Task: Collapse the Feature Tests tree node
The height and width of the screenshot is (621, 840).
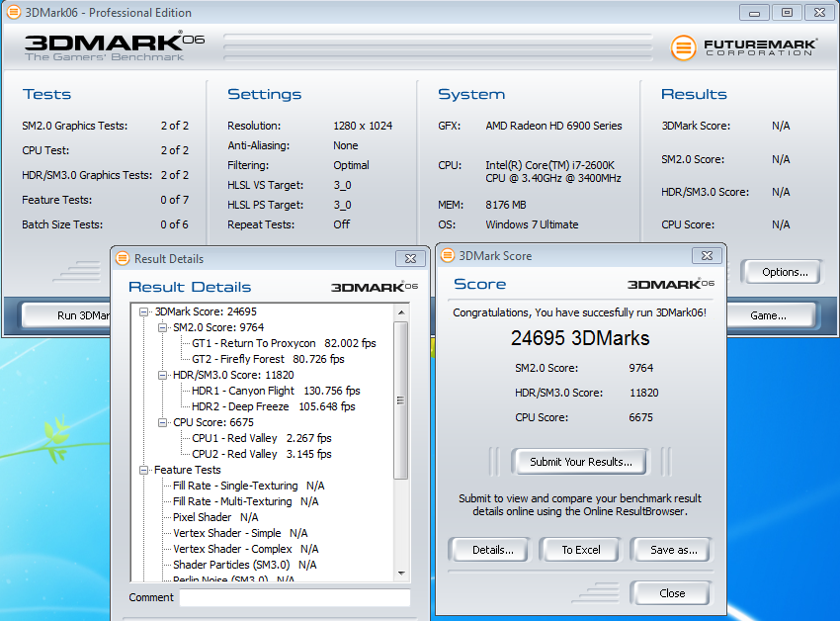Action: pos(143,471)
